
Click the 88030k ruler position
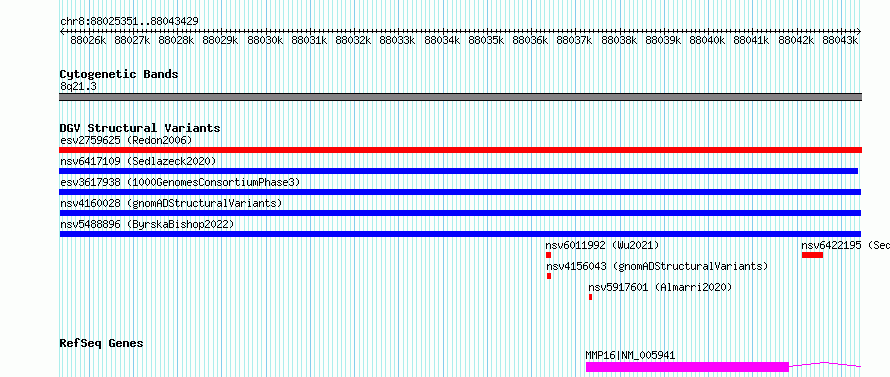(x=265, y=40)
